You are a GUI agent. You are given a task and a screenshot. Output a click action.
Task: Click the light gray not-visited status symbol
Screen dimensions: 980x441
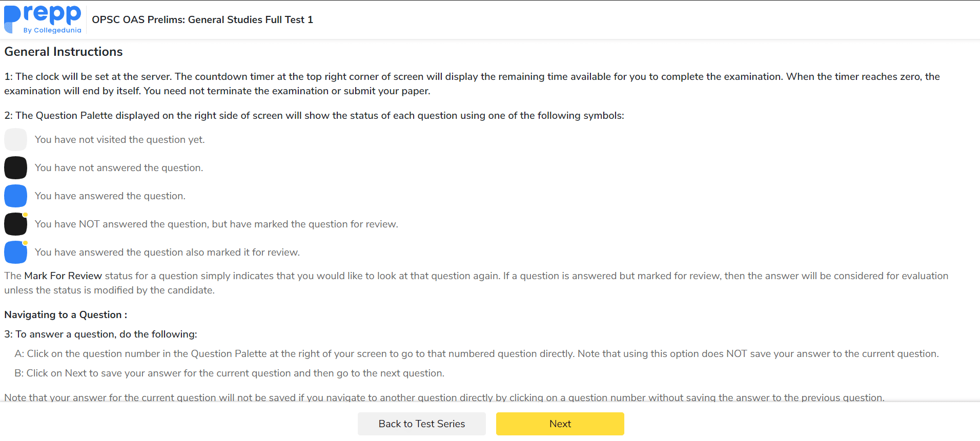point(16,140)
